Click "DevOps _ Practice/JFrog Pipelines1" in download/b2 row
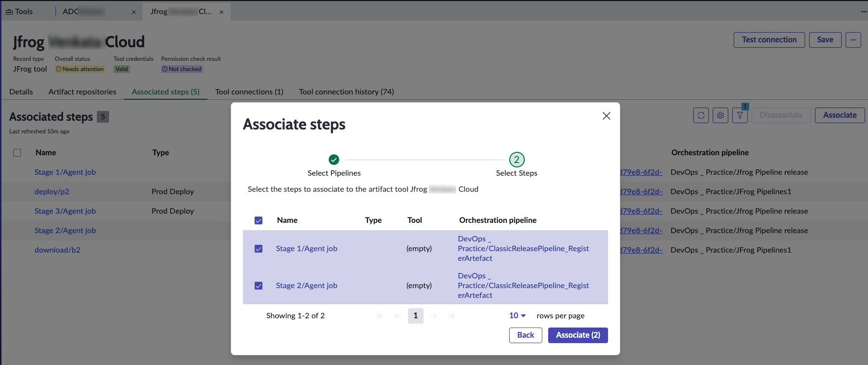 [731, 250]
